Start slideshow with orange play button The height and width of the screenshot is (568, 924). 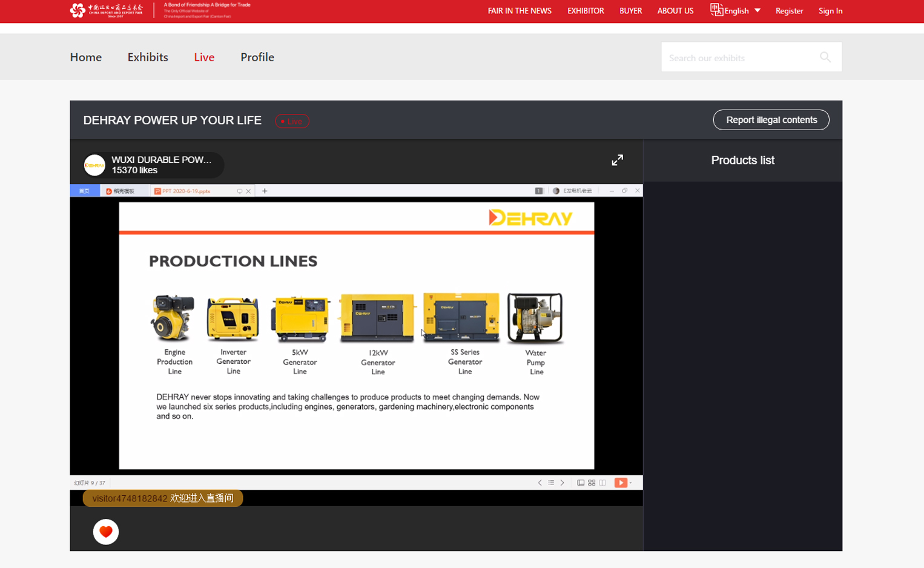pos(621,483)
